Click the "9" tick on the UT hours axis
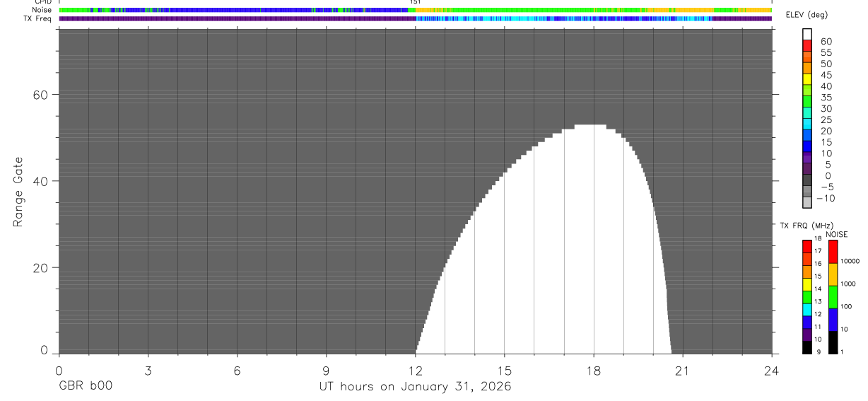 pyautogui.click(x=326, y=370)
